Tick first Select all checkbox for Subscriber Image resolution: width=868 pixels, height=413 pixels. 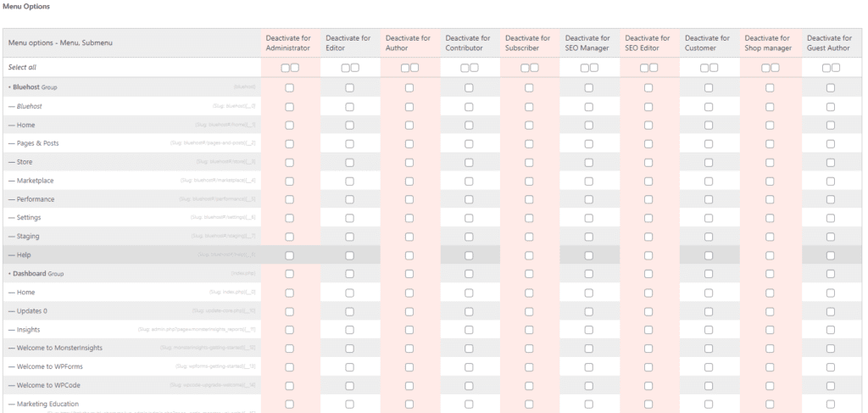click(525, 68)
